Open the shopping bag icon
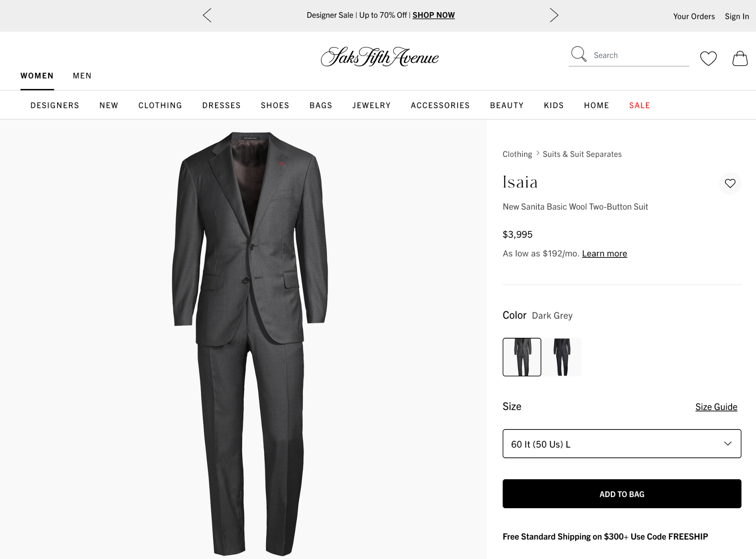The width and height of the screenshot is (756, 559). [x=740, y=58]
